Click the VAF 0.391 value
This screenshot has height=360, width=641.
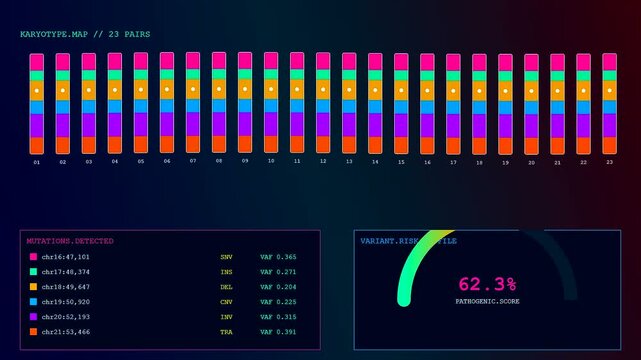pos(278,332)
